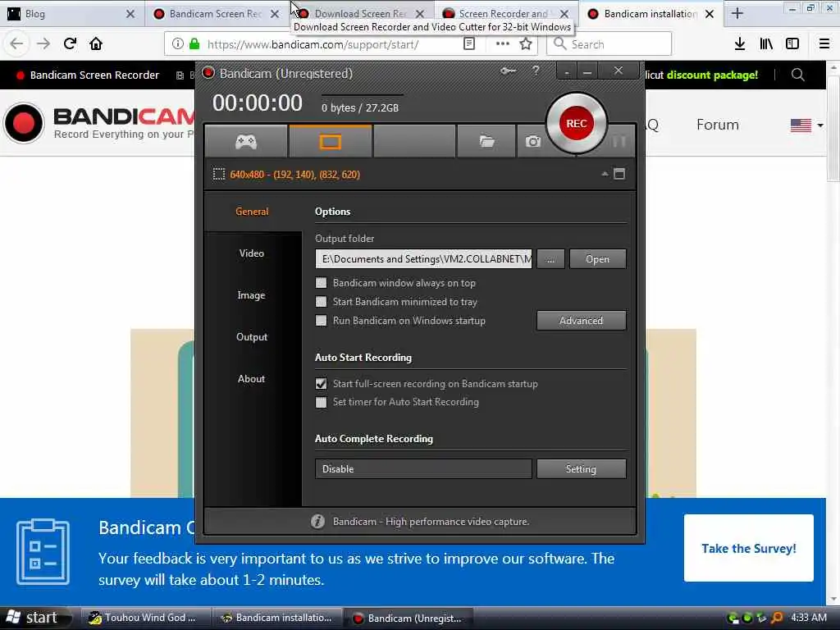Reload the Bandicam support page
This screenshot has width=840, height=630.
click(70, 44)
